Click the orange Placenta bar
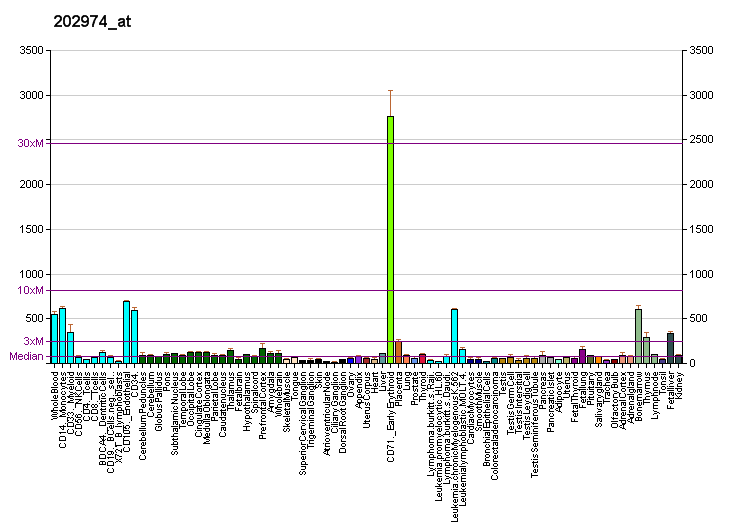Image resolution: width=732 pixels, height=530 pixels. pyautogui.click(x=399, y=353)
